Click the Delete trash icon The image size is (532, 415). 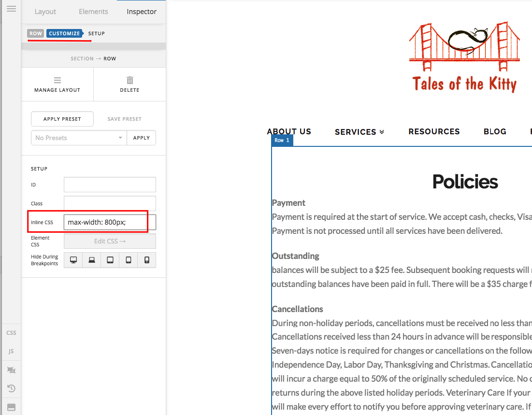[x=129, y=80]
